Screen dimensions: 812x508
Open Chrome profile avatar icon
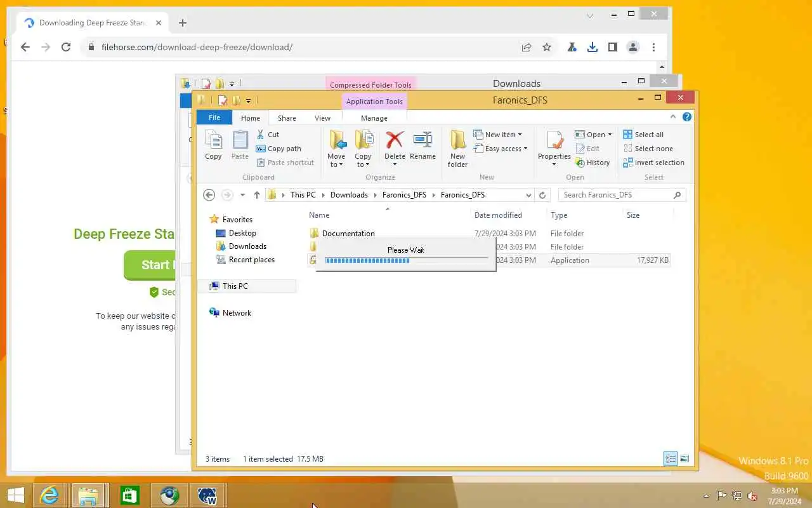click(x=633, y=47)
